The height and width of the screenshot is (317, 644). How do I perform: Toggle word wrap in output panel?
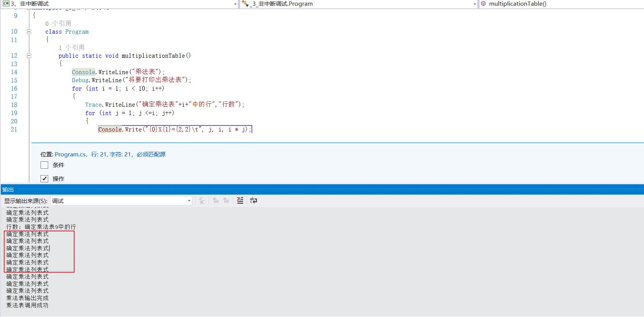[x=254, y=200]
